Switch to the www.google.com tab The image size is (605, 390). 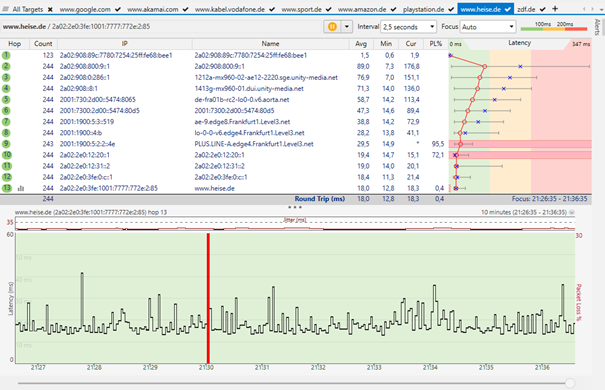click(x=85, y=9)
